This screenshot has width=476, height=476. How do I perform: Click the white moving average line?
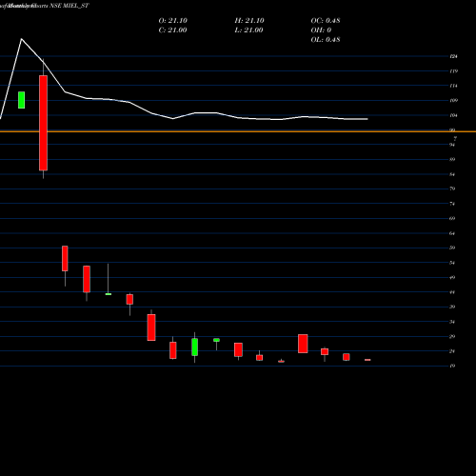tap(184, 115)
